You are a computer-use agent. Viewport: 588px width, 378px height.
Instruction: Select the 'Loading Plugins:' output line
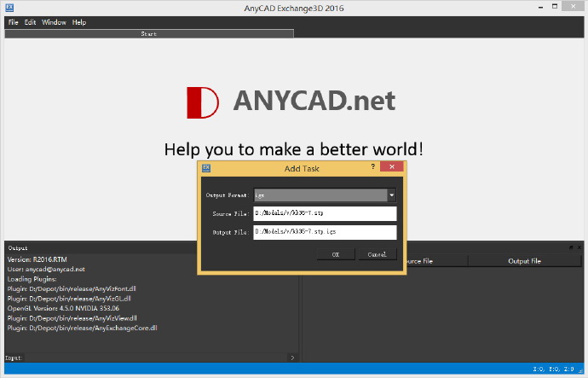pos(32,279)
